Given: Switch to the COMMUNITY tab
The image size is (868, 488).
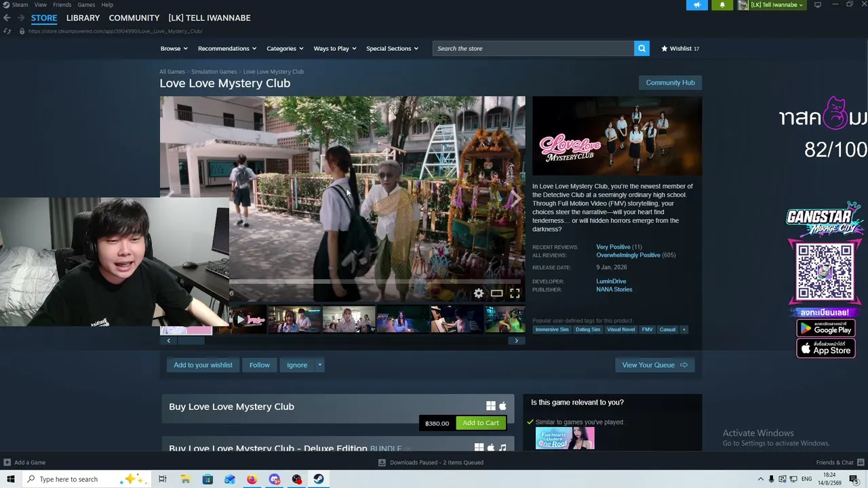Looking at the screenshot, I should coord(134,18).
